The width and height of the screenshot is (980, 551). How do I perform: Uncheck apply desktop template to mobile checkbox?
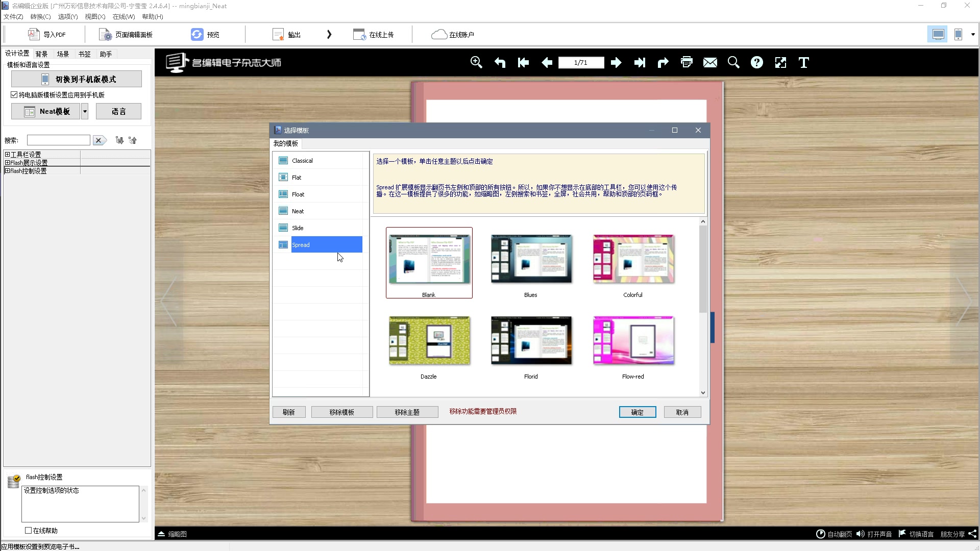(14, 95)
